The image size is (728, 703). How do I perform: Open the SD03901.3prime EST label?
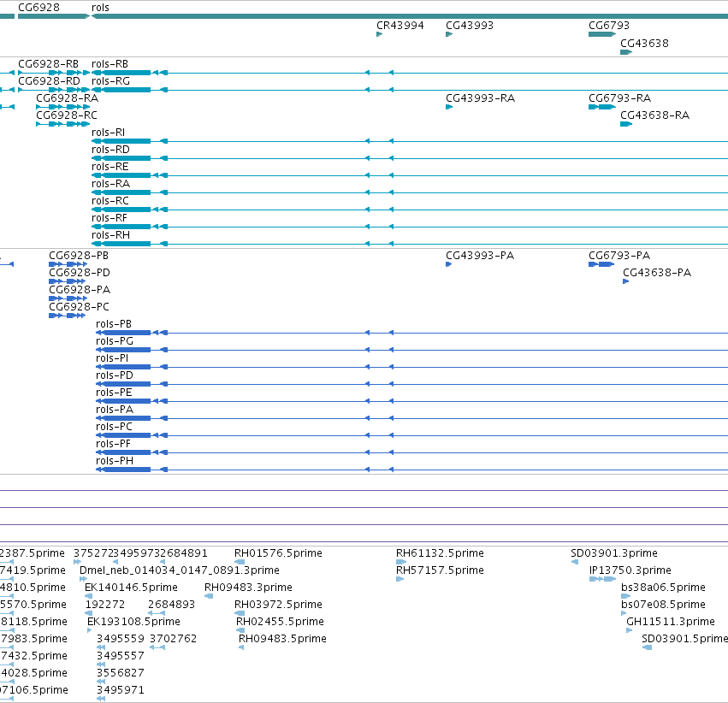point(614,553)
